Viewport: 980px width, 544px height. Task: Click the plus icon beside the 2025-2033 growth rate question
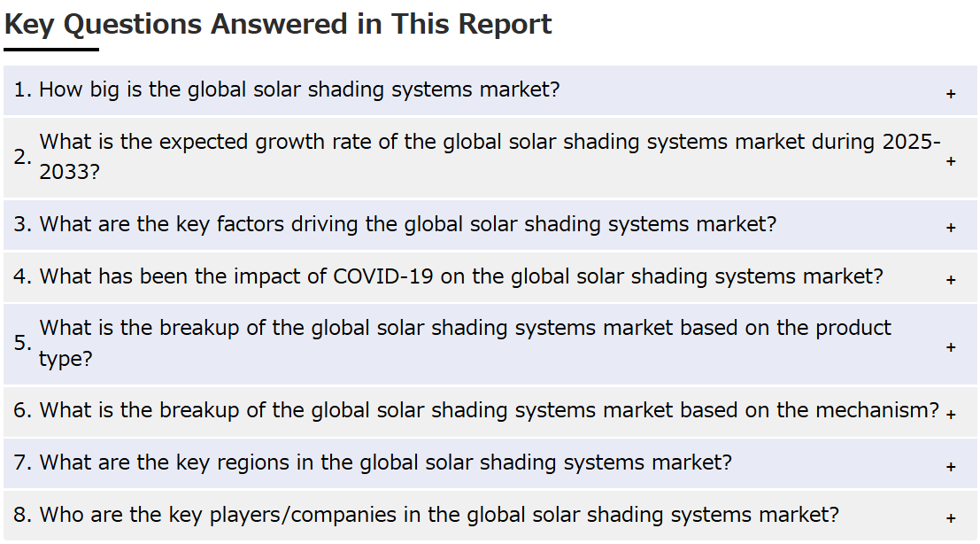click(951, 161)
